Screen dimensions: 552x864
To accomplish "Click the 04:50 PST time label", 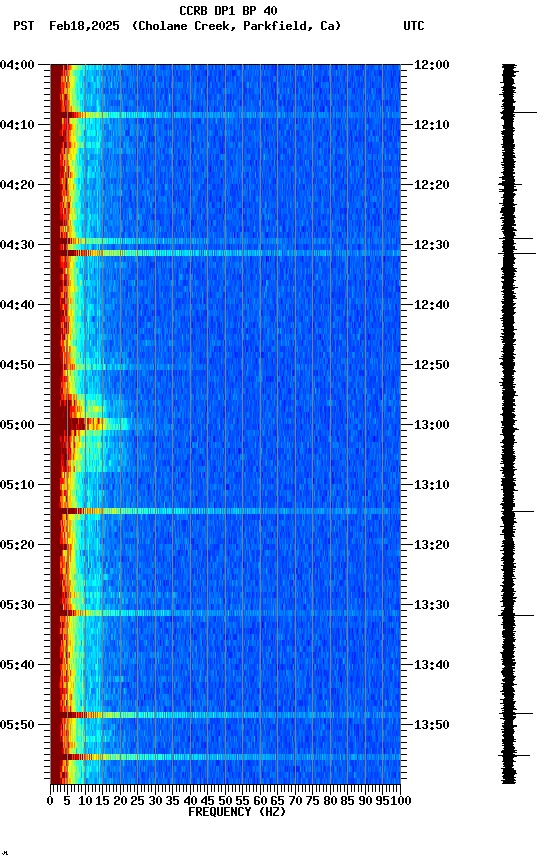I will tap(17, 365).
